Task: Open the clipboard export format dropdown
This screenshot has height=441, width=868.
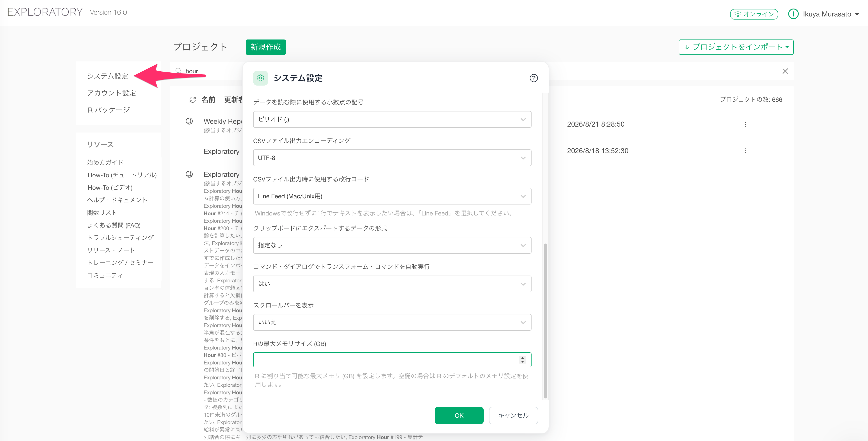Action: coord(392,246)
